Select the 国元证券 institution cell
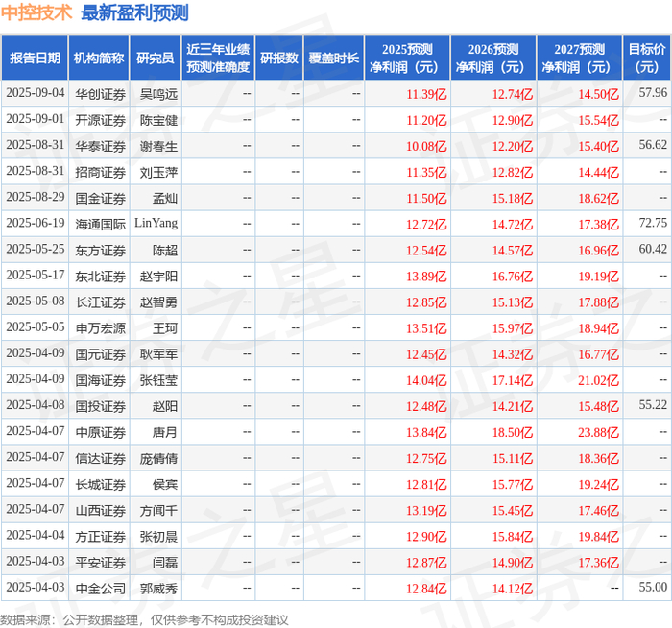This screenshot has height=628, width=672. click(x=100, y=354)
